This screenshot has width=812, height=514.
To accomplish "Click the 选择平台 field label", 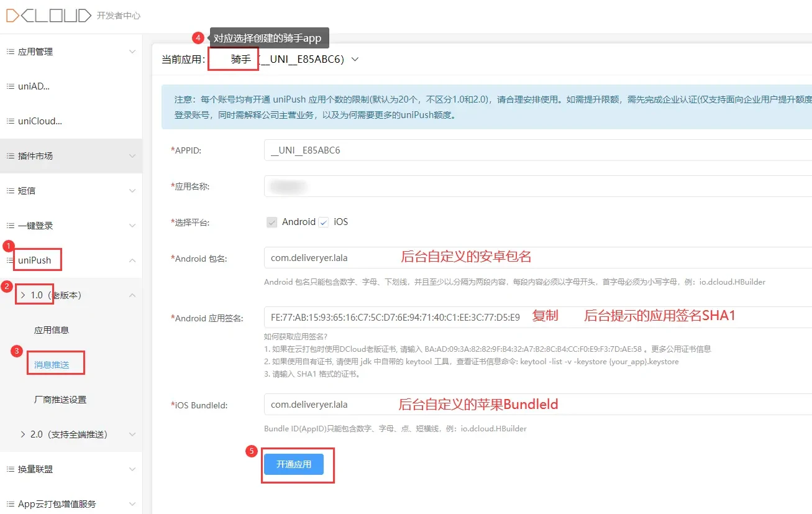I will tap(190, 223).
